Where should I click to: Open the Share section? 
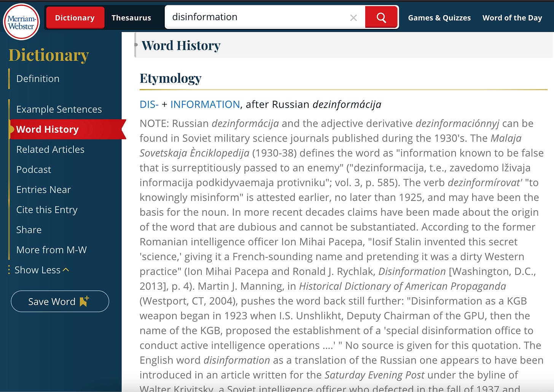(29, 230)
